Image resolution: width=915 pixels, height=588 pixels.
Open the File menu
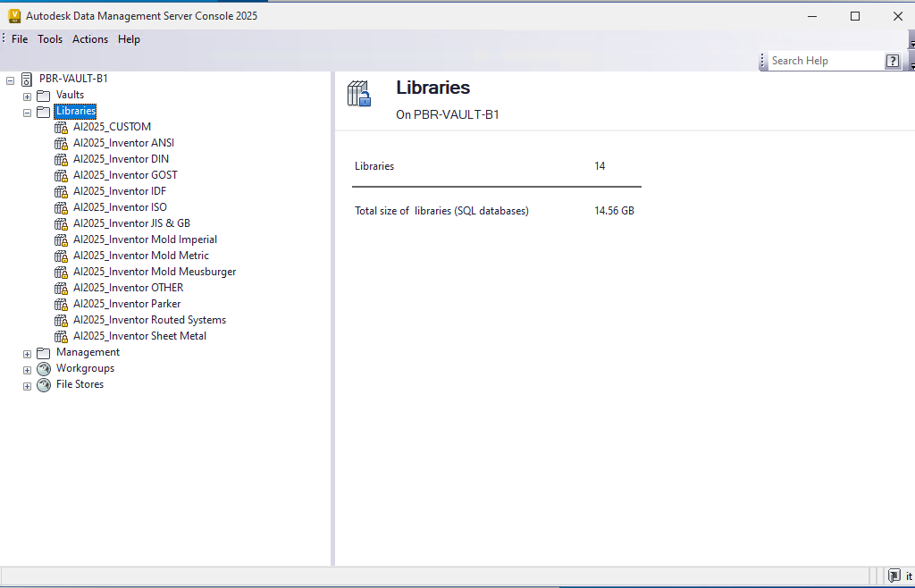tap(20, 39)
